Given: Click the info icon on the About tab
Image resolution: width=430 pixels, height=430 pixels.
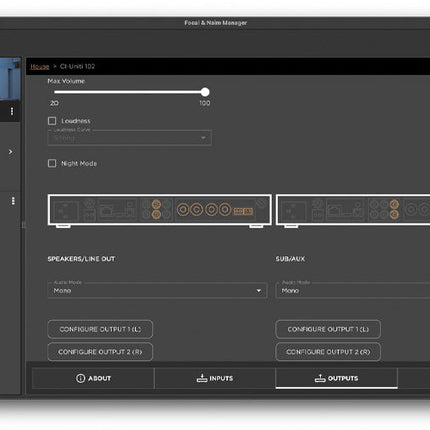Looking at the screenshot, I should tap(80, 378).
